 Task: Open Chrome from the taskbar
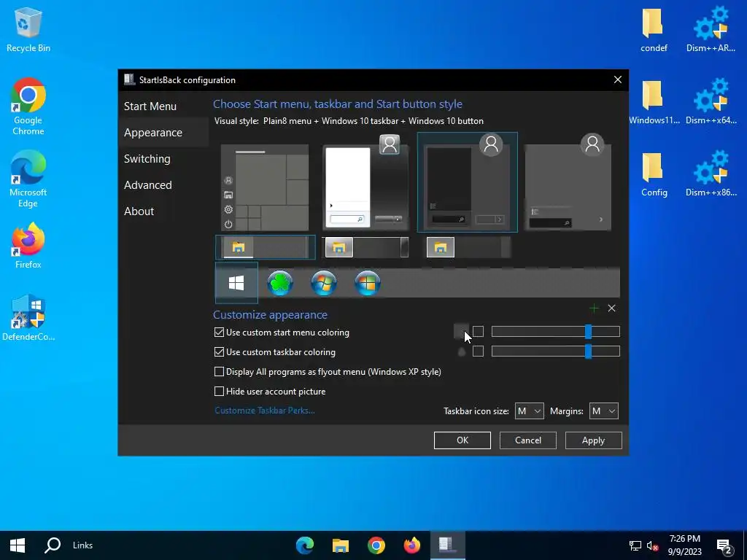pyautogui.click(x=376, y=545)
